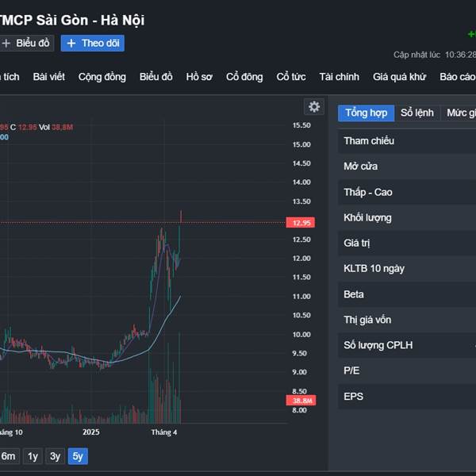Image resolution: width=476 pixels, height=476 pixels.
Task: Click the Cập nhật lúc timestamp text
Action: (x=435, y=55)
